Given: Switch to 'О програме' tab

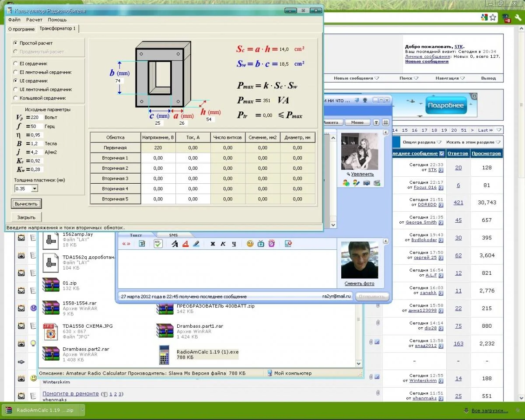Looking at the screenshot, I should pos(21,29).
